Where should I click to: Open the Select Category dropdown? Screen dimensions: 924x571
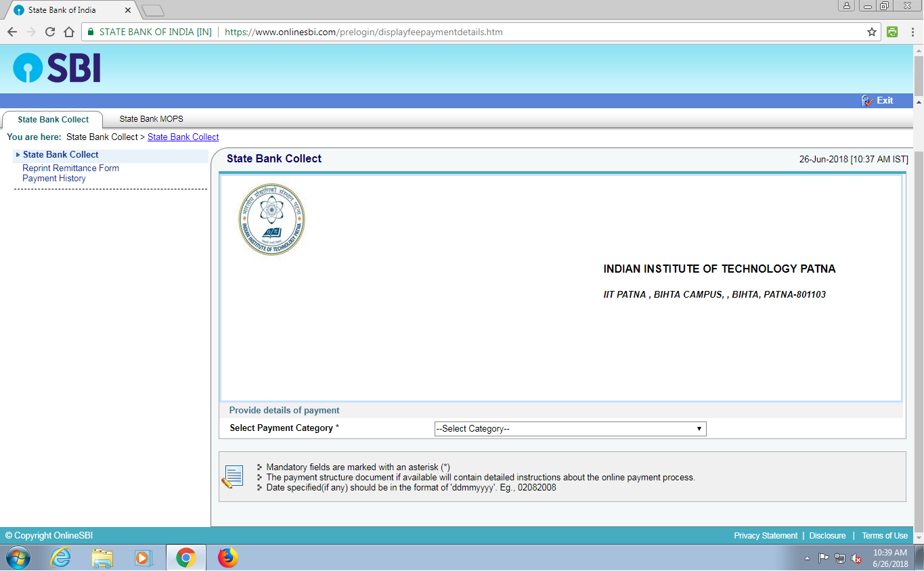(570, 428)
